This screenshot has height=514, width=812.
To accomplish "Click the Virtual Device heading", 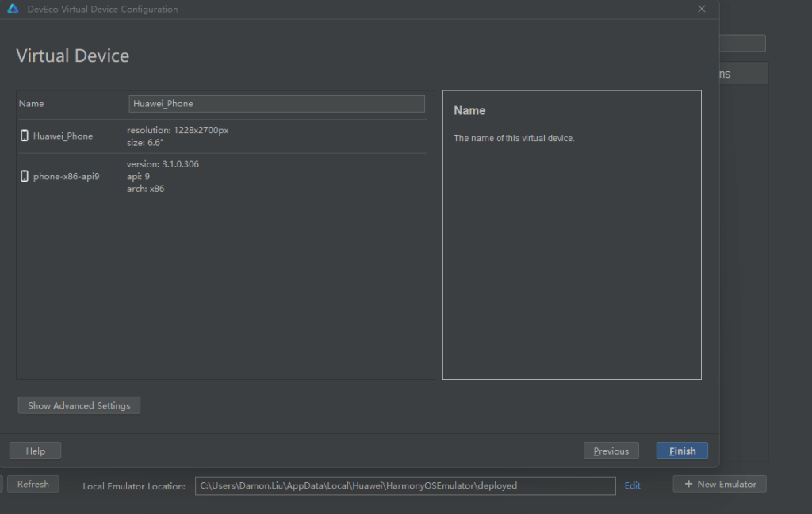I will (72, 56).
